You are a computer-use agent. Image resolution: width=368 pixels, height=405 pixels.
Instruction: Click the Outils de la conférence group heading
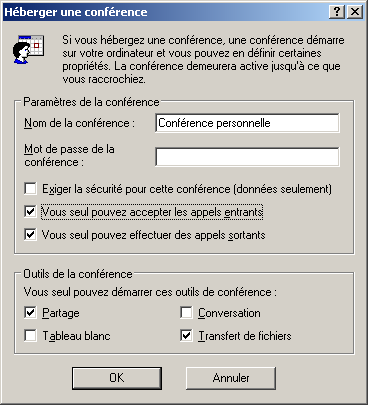pyautogui.click(x=78, y=274)
